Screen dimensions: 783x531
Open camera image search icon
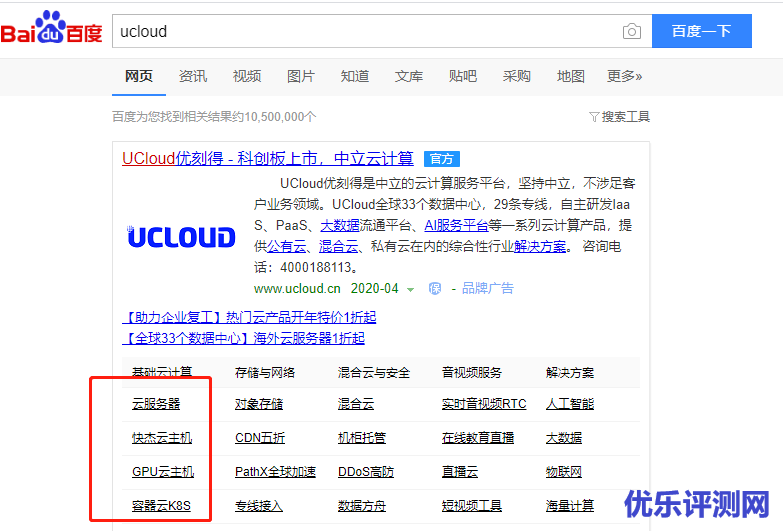(x=632, y=31)
